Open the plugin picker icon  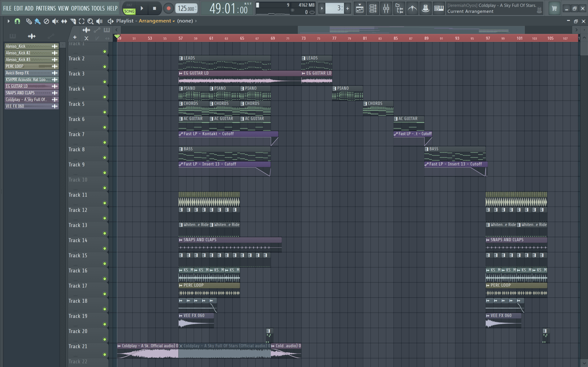(426, 8)
